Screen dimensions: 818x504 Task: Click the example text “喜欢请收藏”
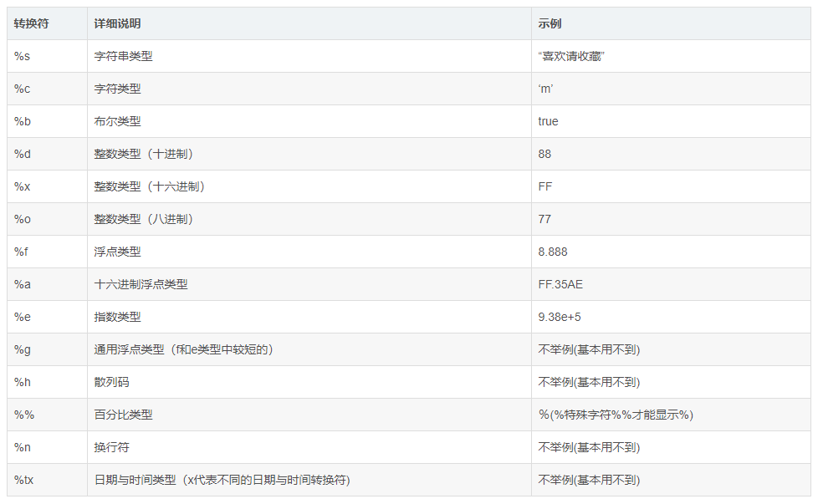coord(571,56)
